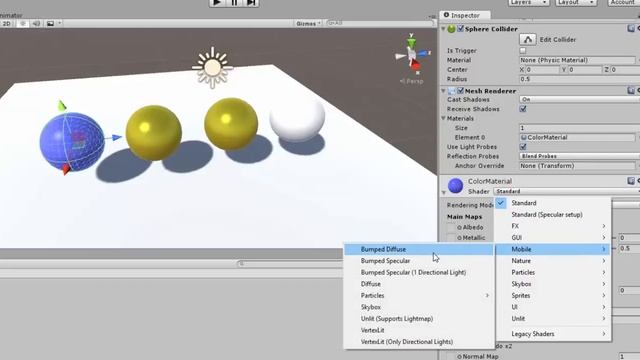The width and height of the screenshot is (640, 360).
Task: Click the green Y-axis move arrow
Action: click(x=62, y=106)
